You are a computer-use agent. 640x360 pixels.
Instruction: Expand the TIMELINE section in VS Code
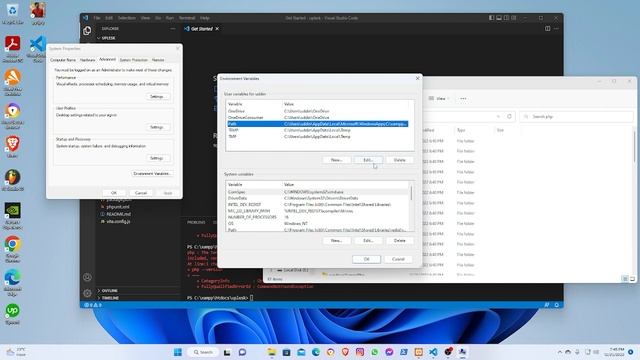109,298
